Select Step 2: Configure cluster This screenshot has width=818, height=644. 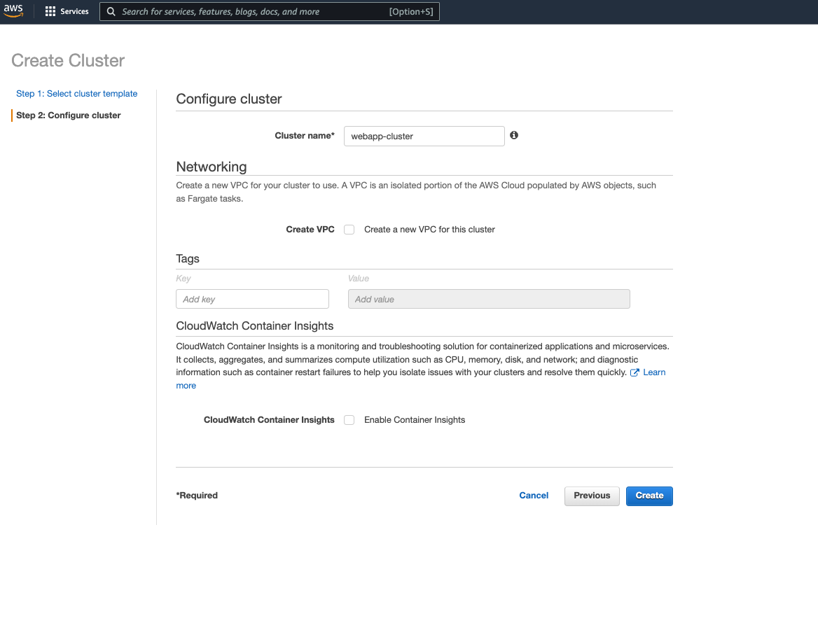(68, 115)
